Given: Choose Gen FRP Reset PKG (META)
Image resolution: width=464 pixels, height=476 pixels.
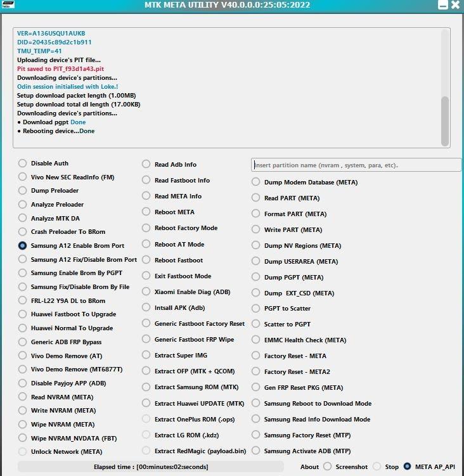Looking at the screenshot, I should 255,387.
